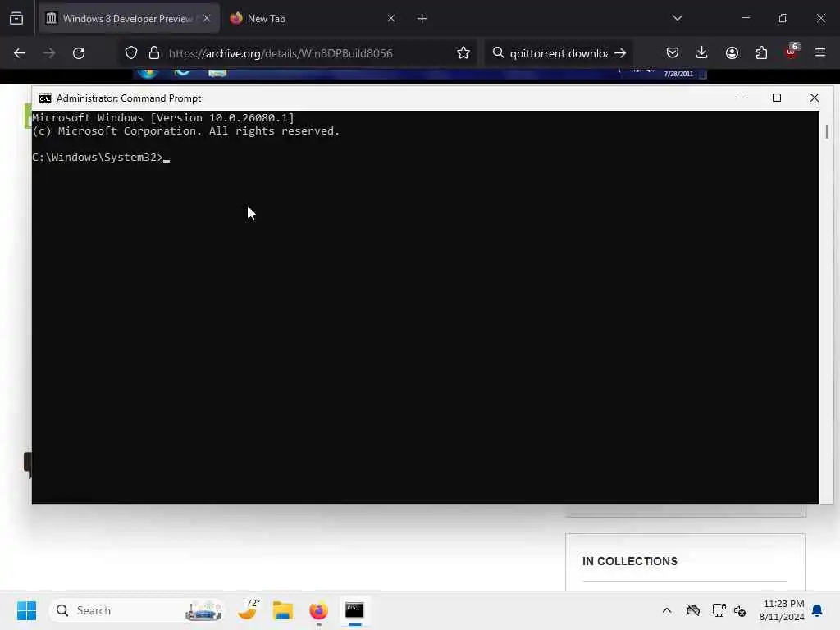Screen dimensions: 840x630
Task: Open the extensions puzzle-piece menu
Action: tap(761, 52)
